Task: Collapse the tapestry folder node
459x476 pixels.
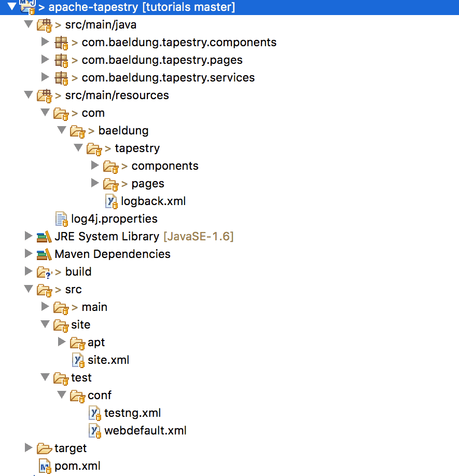Action: tap(78, 147)
